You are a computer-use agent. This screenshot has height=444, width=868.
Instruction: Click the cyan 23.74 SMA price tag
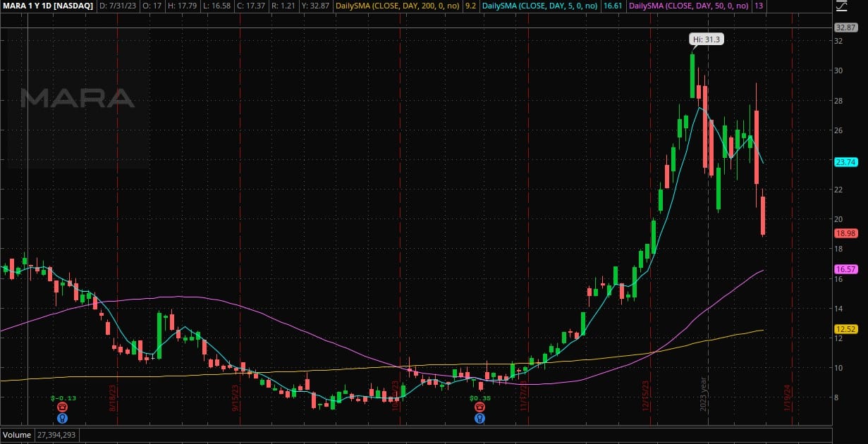tap(845, 162)
